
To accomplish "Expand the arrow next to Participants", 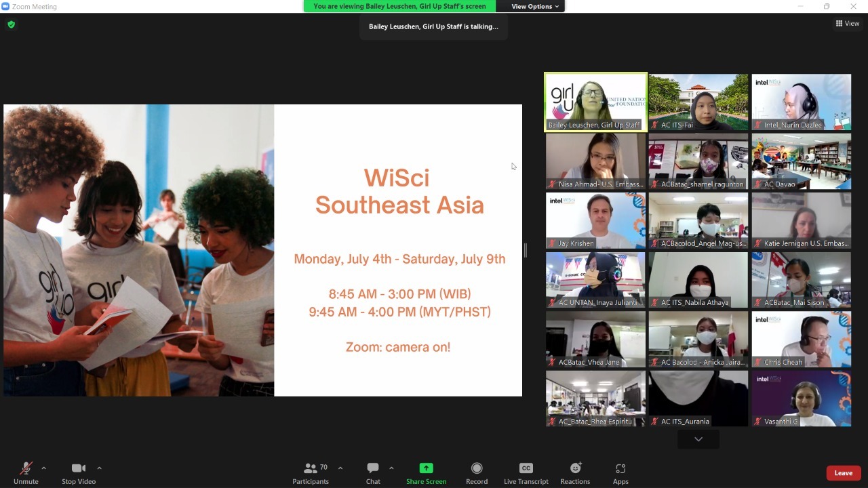I will 340,468.
